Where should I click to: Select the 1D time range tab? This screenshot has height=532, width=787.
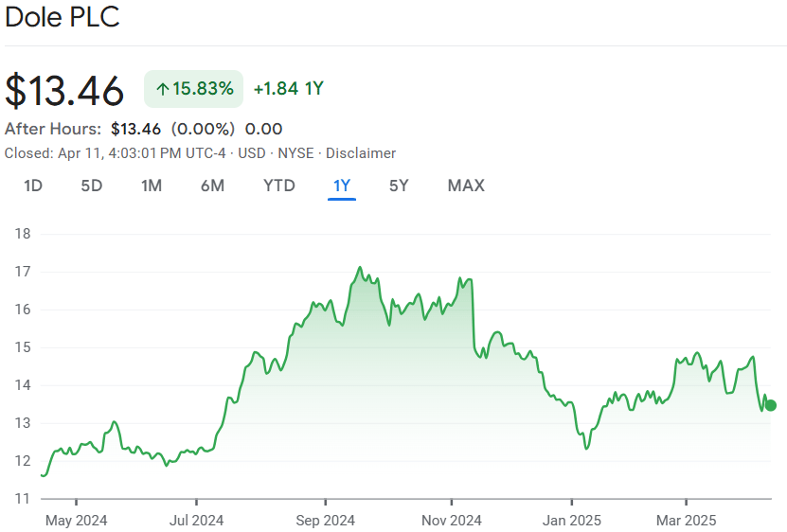click(33, 186)
